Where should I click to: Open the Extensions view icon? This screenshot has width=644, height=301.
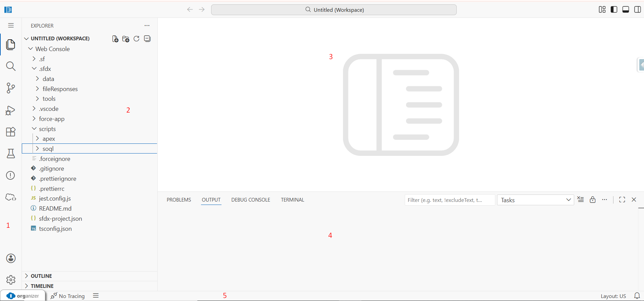point(11,132)
